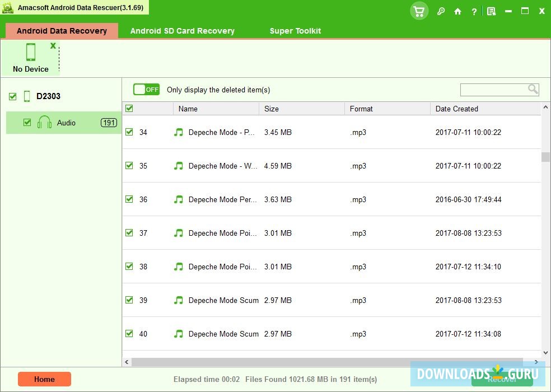Toggle Only display the deleted items switch
This screenshot has height=392, width=551.
(146, 90)
